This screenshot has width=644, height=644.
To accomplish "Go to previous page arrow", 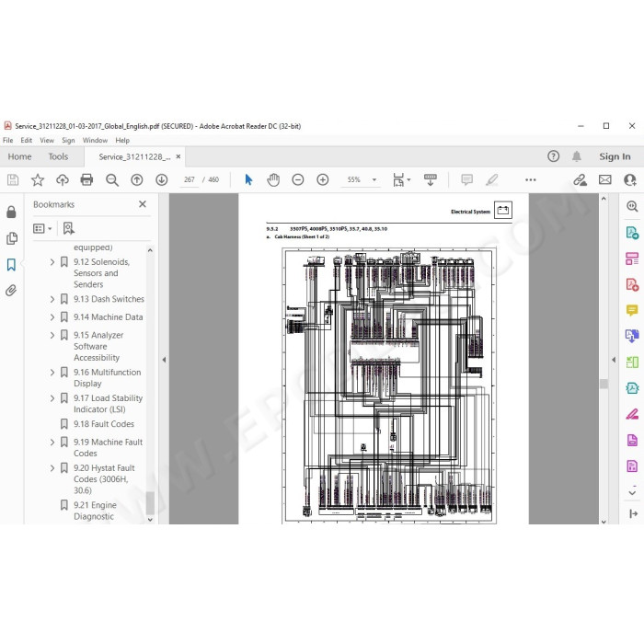I will tap(137, 179).
